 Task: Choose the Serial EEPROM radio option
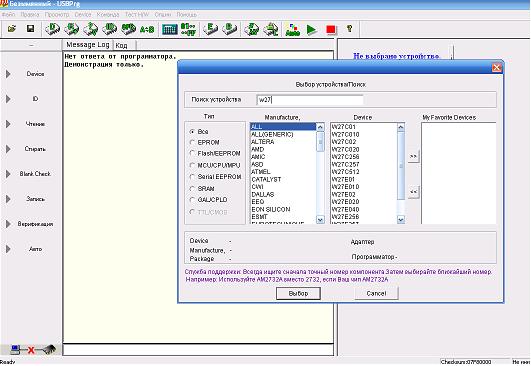coord(192,176)
